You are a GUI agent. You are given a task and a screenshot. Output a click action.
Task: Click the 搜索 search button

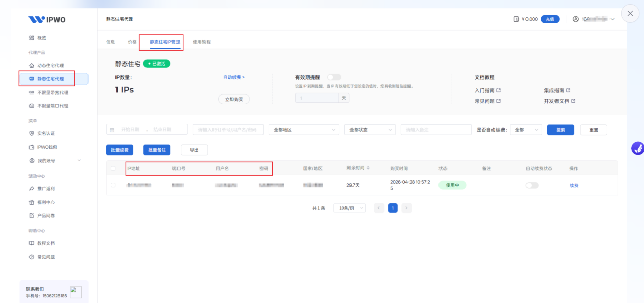[x=561, y=130]
